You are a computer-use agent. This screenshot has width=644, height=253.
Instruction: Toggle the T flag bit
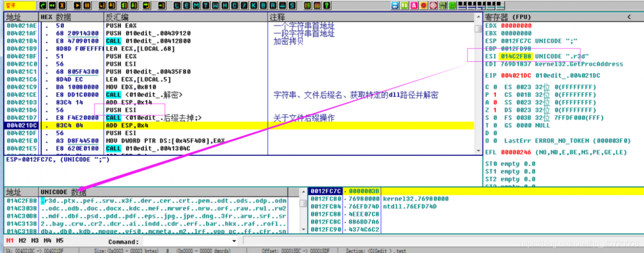[495, 125]
